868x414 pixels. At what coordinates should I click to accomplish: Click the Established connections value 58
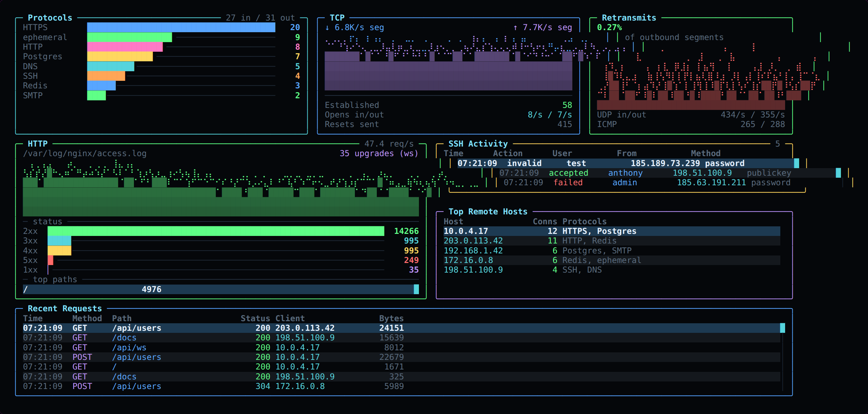pos(567,105)
